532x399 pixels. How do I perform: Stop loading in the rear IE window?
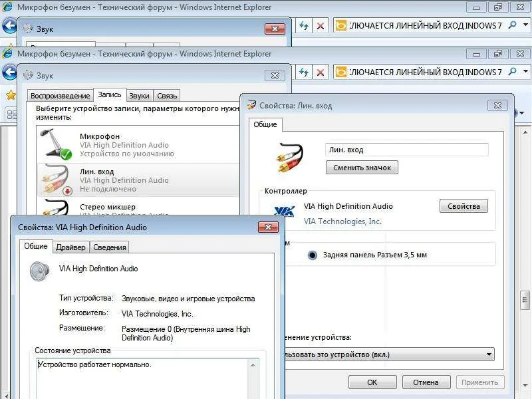pyautogui.click(x=320, y=25)
